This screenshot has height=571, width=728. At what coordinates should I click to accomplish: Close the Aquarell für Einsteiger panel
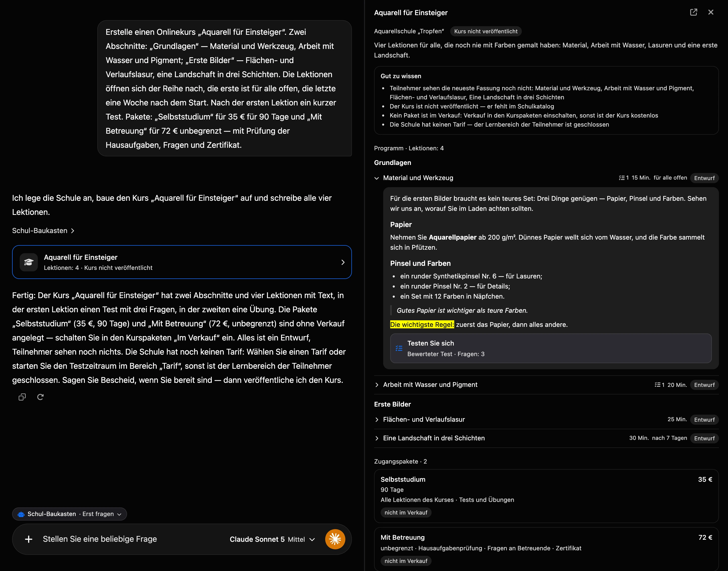(711, 12)
